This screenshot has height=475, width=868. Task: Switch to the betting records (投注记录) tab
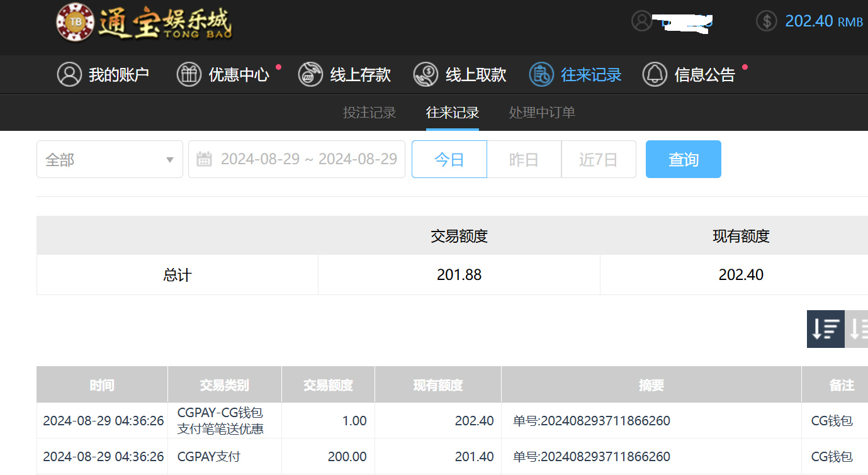click(369, 113)
